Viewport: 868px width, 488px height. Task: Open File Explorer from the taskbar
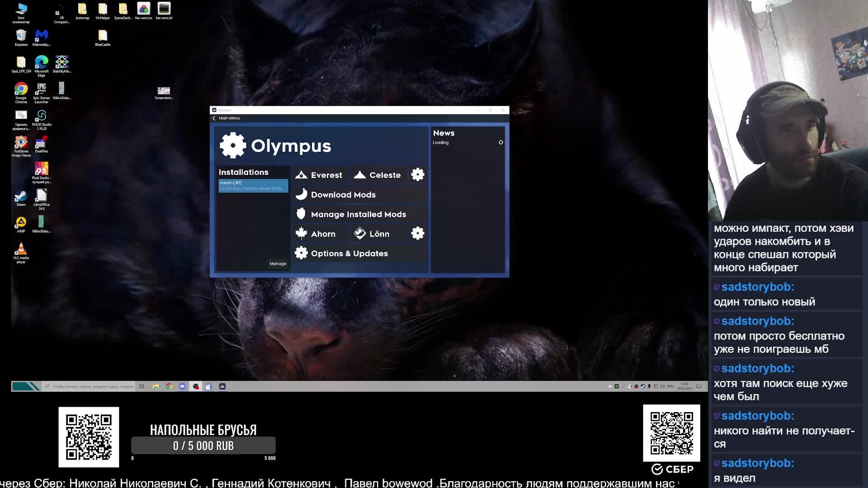[x=156, y=386]
